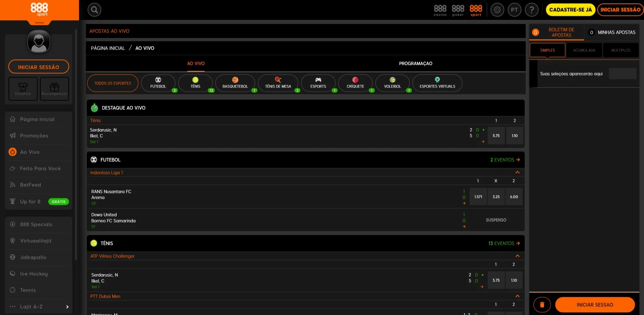Collapse the ATP Vilnius Challenger section
Viewport: 644px width, 315px height.
517,256
